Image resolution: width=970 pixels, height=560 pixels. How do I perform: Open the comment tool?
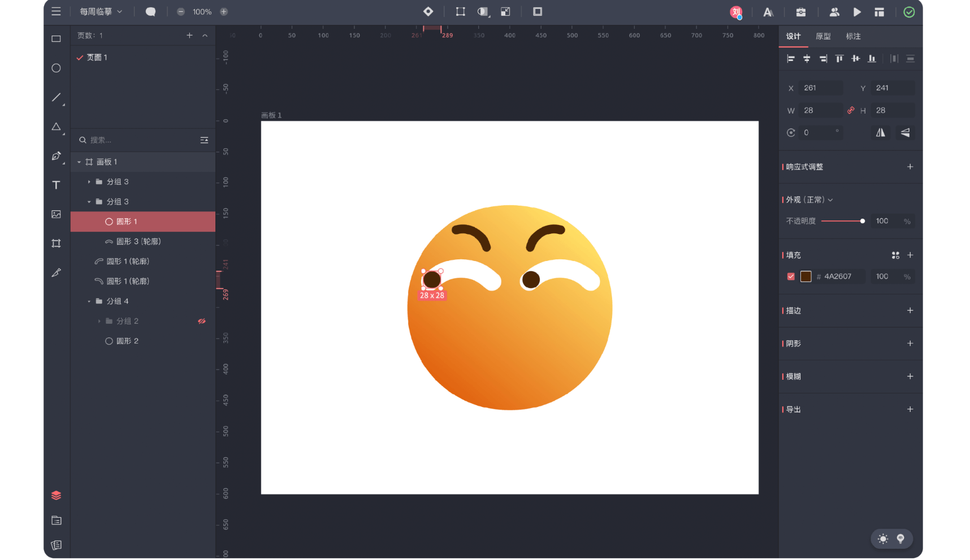[x=151, y=11]
